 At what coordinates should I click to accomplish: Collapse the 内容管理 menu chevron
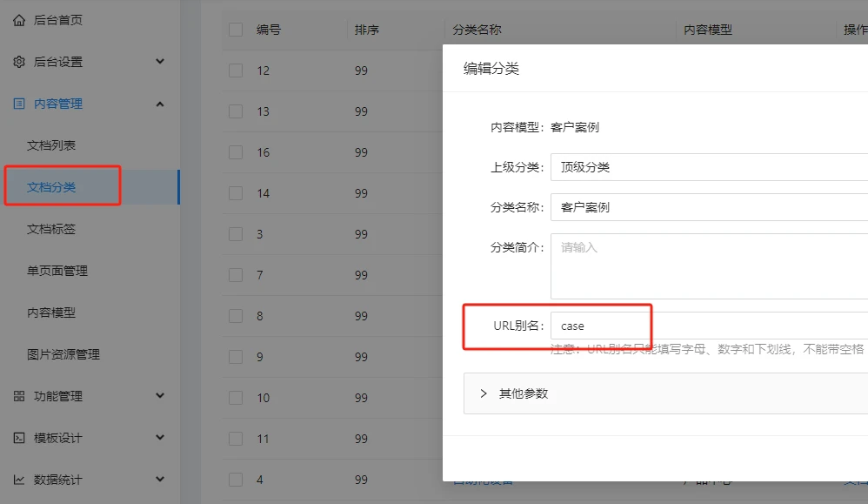[x=160, y=104]
